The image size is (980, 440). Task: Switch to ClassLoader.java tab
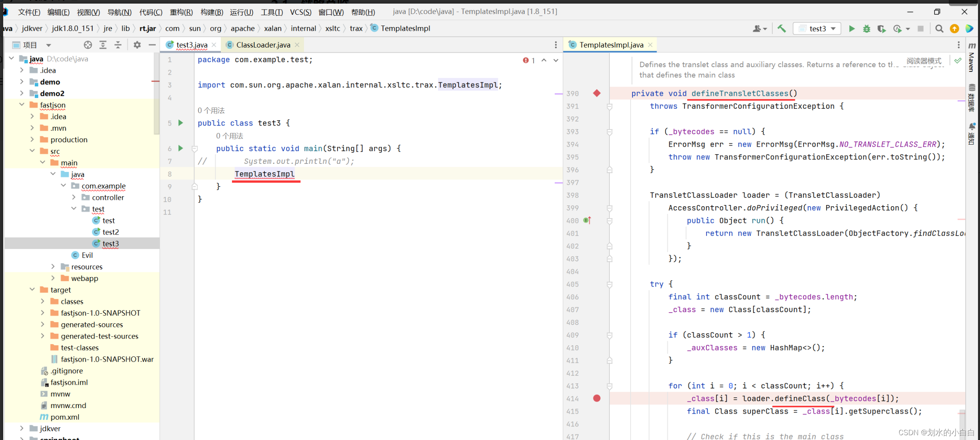263,45
